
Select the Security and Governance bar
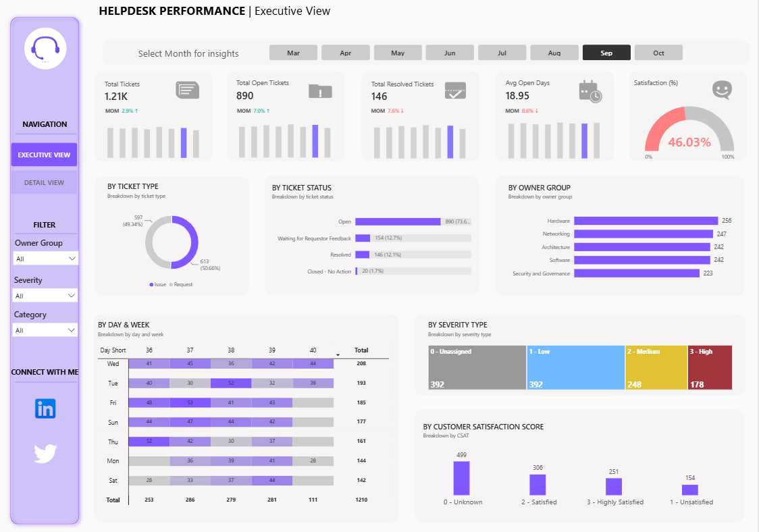[x=637, y=273]
